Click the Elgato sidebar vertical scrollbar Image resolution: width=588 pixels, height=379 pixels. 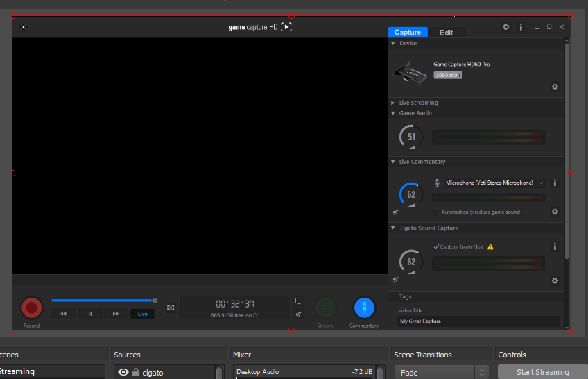point(567,150)
